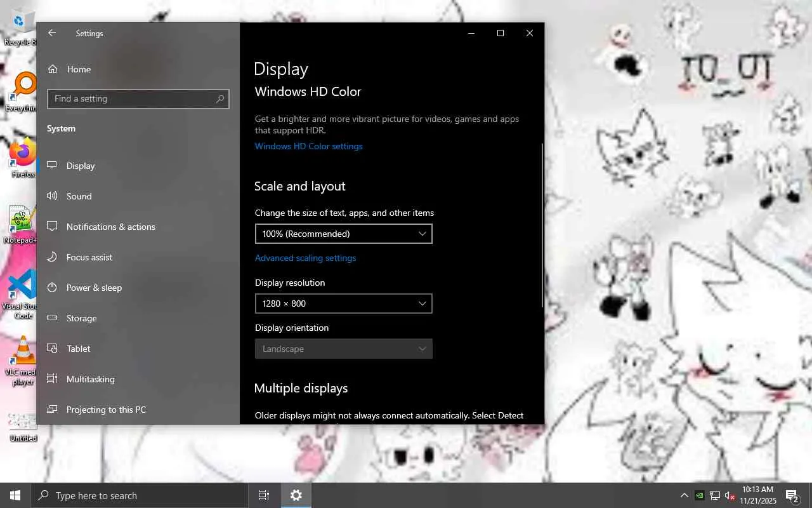The width and height of the screenshot is (812, 508).
Task: Focus the Find a setting search field
Action: click(138, 99)
